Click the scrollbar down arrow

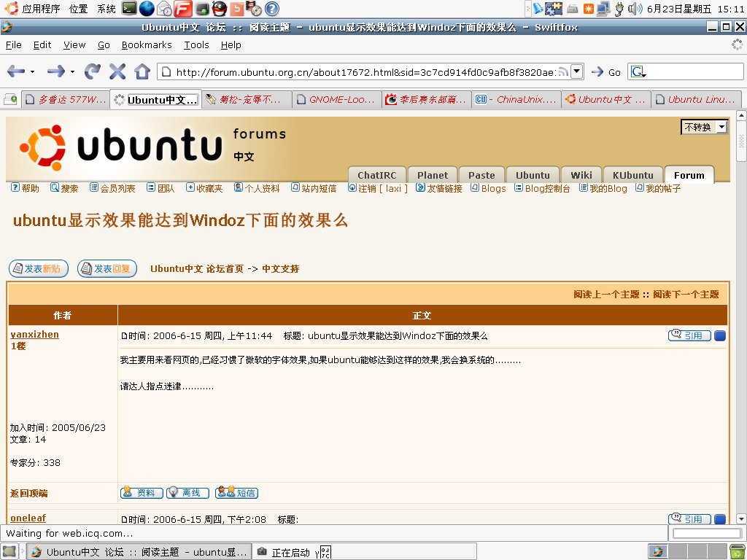(x=741, y=518)
